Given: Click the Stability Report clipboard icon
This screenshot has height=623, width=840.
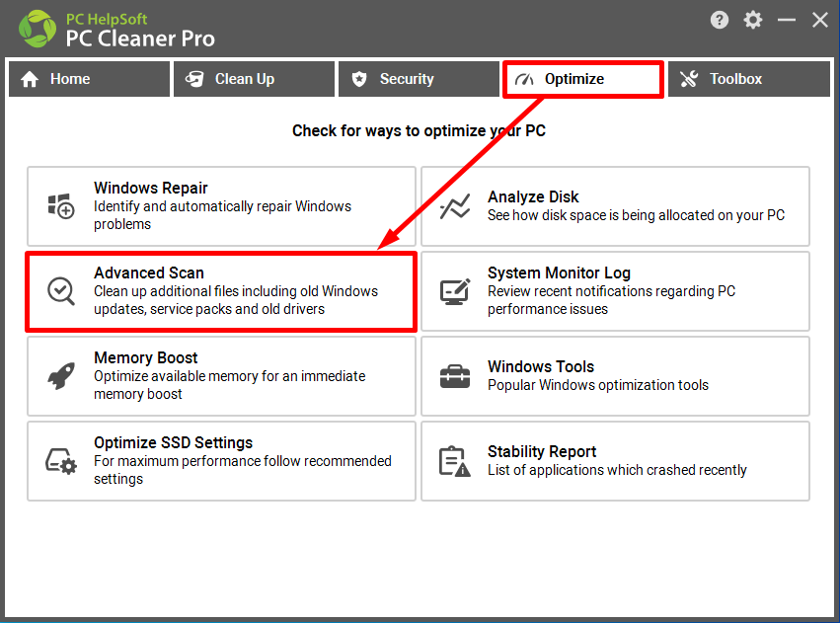Looking at the screenshot, I should 455,461.
